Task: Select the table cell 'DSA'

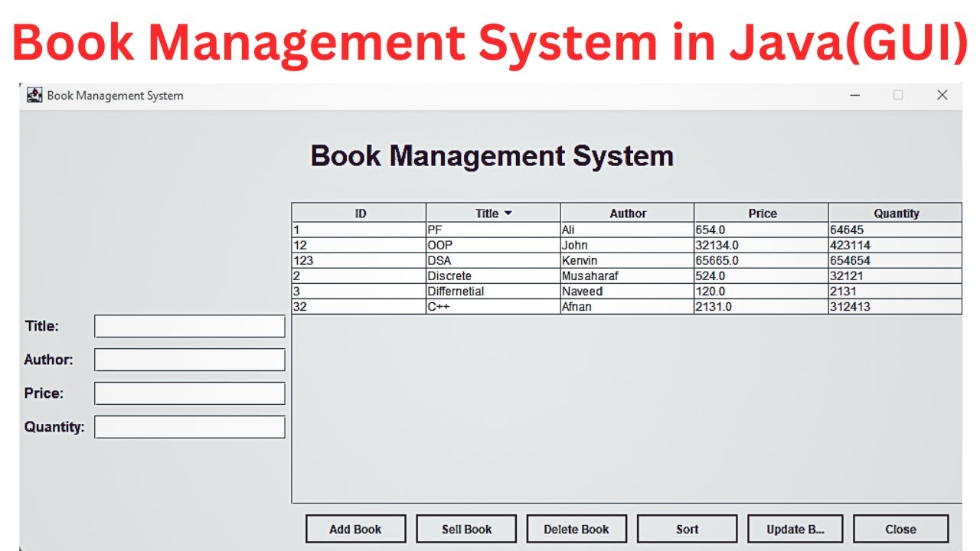Action: 493,260
